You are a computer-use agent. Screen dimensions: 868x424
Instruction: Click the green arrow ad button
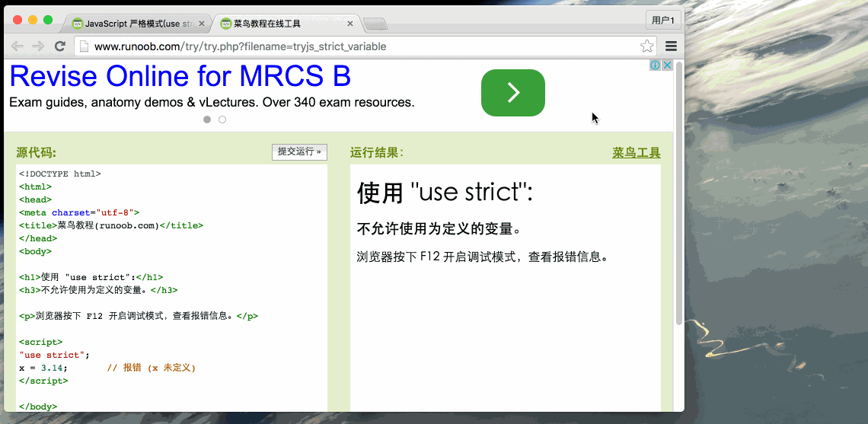[x=513, y=93]
